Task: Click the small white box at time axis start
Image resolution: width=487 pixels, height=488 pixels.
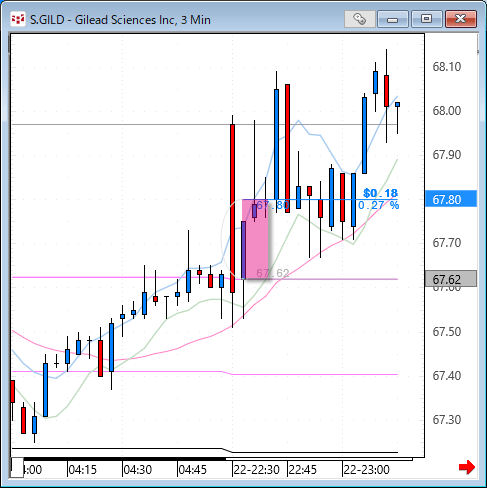Action: point(17,468)
